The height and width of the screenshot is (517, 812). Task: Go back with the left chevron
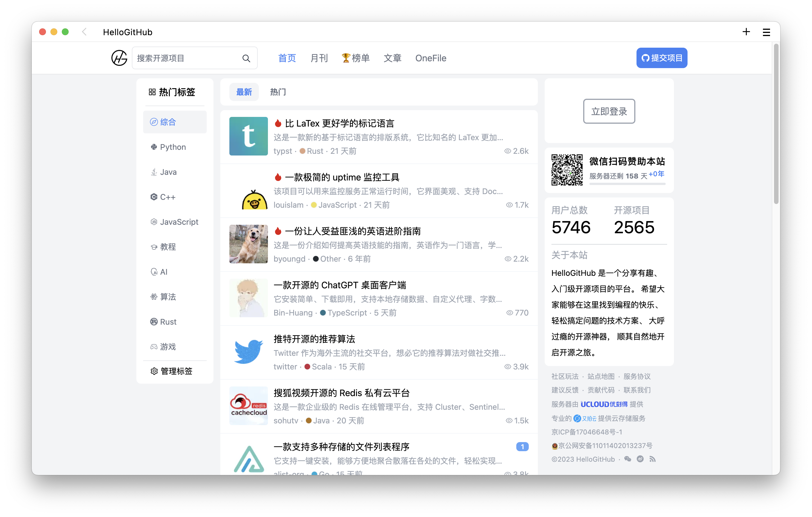click(x=84, y=32)
